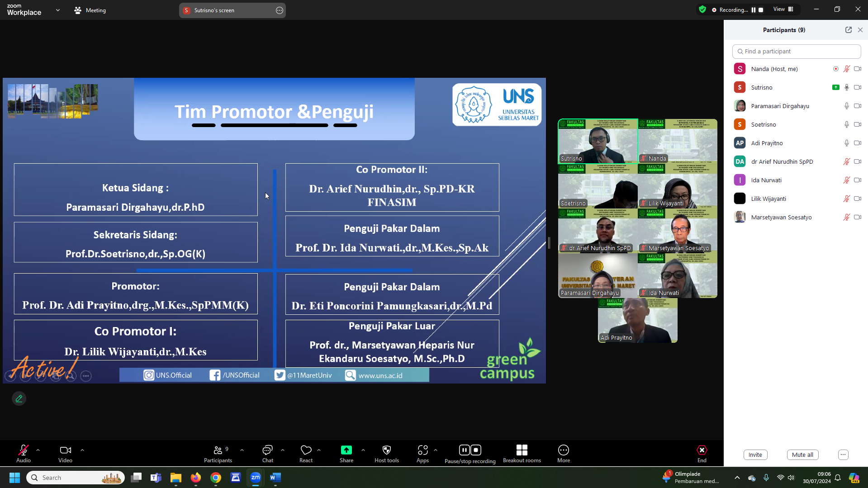Open the More options menu
Screen dimensions: 868x488
coord(564,454)
